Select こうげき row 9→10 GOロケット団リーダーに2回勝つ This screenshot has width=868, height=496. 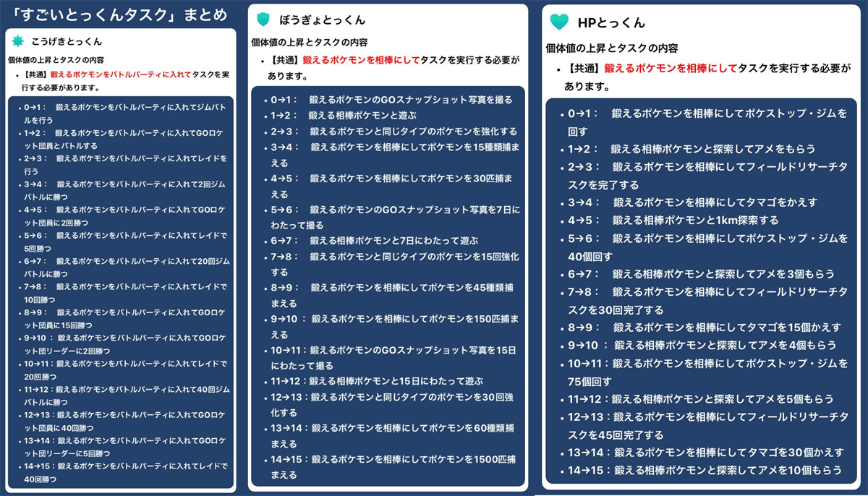[x=124, y=346]
